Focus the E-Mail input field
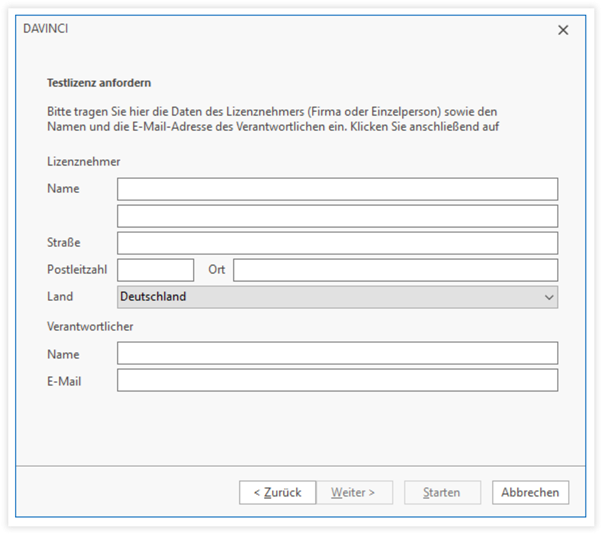Image resolution: width=602 pixels, height=534 pixels. point(337,380)
